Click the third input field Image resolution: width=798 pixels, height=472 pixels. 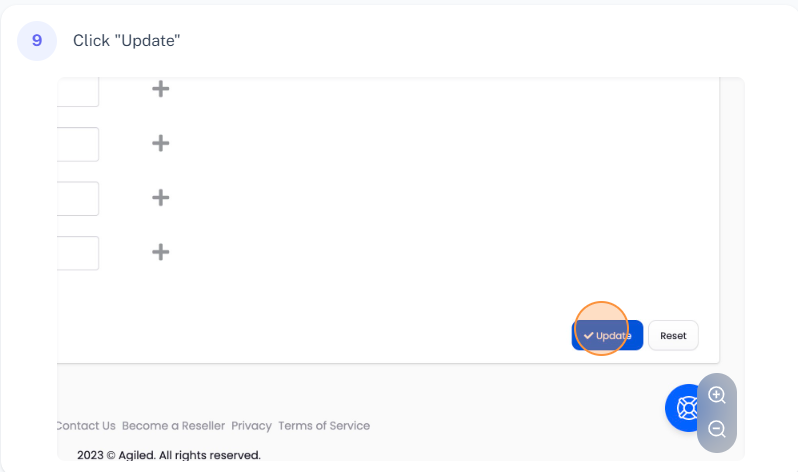click(78, 198)
